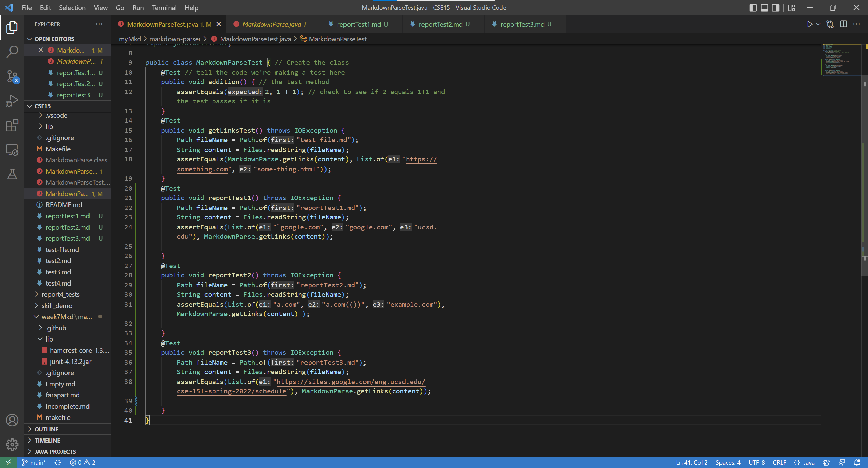
Task: Toggle the secondary side bar layout
Action: [x=775, y=8]
